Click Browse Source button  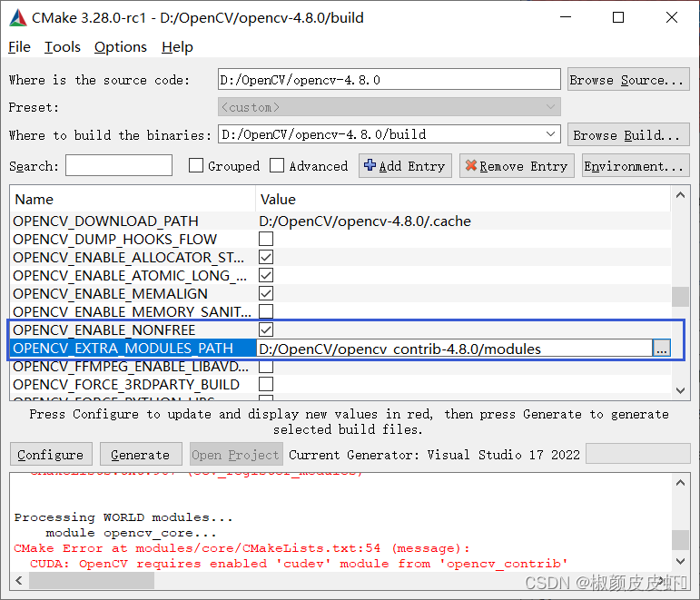pos(628,80)
